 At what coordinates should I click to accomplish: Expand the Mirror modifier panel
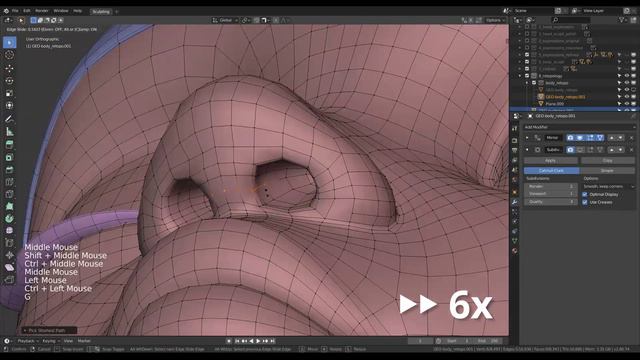tap(527, 138)
